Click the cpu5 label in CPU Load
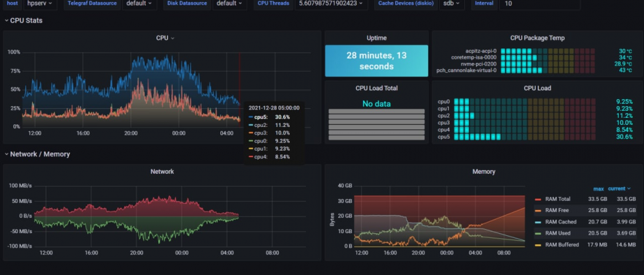Image resolution: width=644 pixels, height=275 pixels. (x=444, y=137)
